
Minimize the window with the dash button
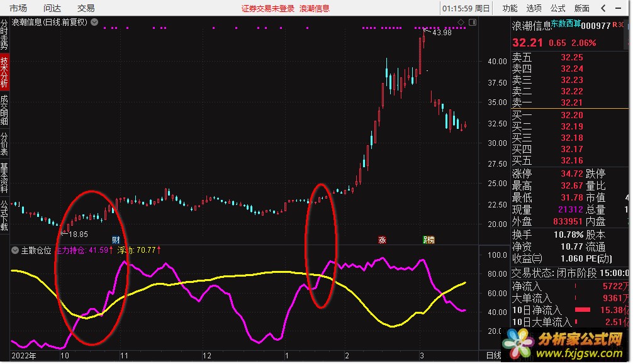coord(618,8)
